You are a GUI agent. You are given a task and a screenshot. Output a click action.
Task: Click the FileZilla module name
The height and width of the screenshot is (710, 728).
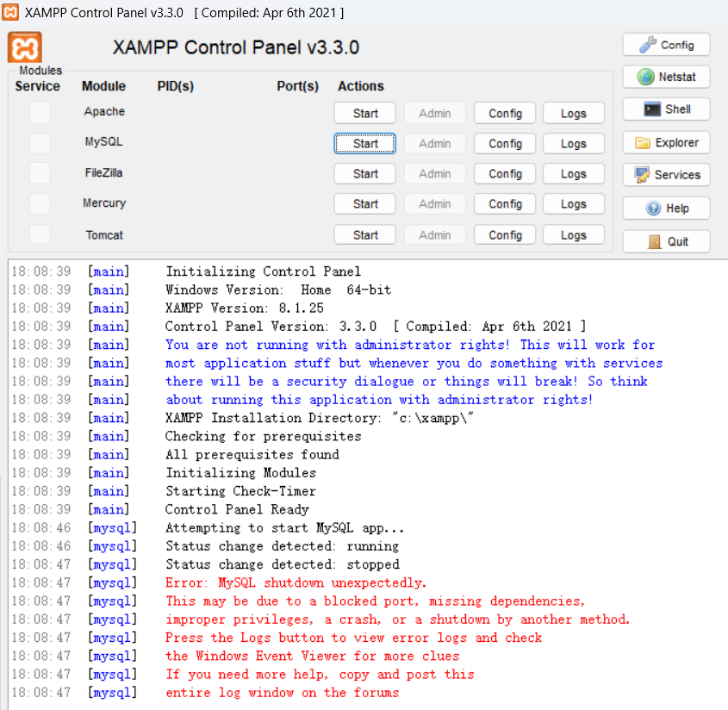[x=103, y=172]
